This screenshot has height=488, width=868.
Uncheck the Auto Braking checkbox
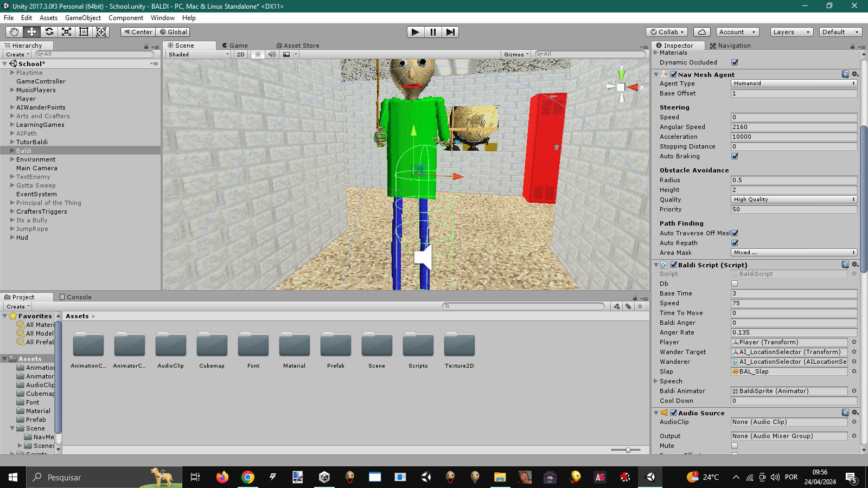[x=735, y=156]
